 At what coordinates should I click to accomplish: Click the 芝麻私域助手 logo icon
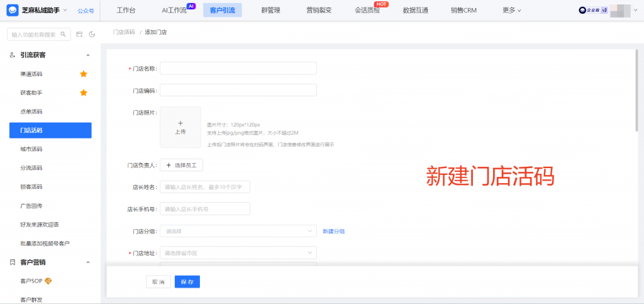coord(13,10)
